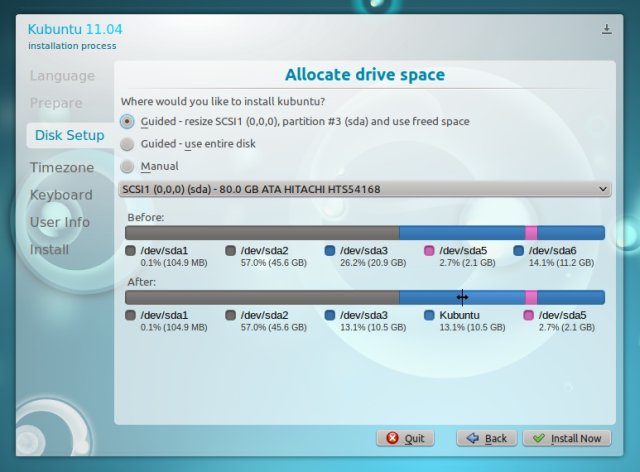Click the gray /dev/sda2 swatch in Before legend
The image size is (640, 472).
pyautogui.click(x=230, y=250)
